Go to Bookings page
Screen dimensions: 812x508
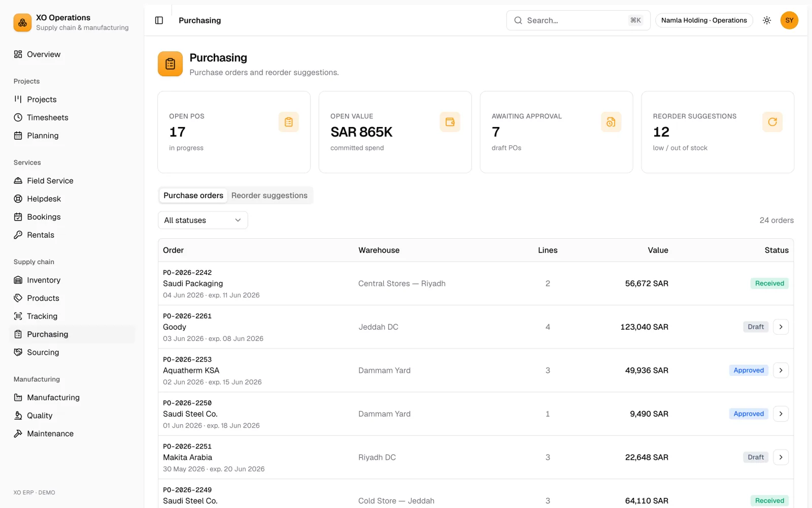(73, 217)
